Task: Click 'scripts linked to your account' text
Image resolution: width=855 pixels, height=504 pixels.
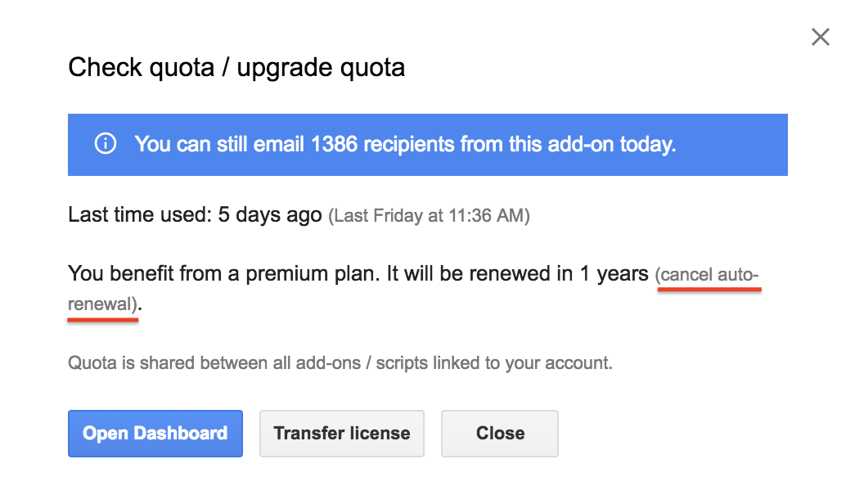Action: (x=494, y=362)
